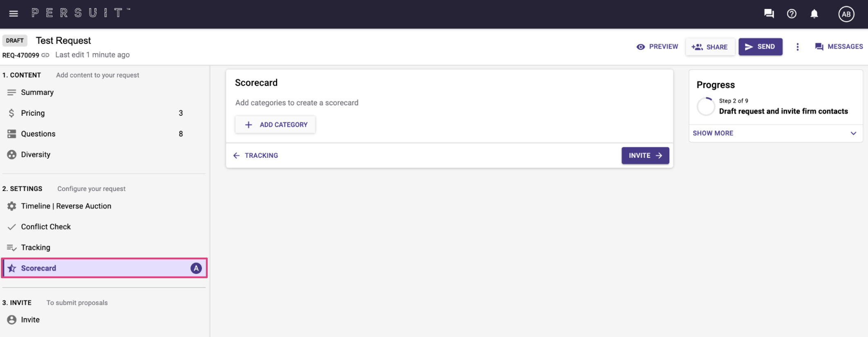Screen dimensions: 868x337
Task: Click the Summary lines icon
Action: click(x=11, y=92)
